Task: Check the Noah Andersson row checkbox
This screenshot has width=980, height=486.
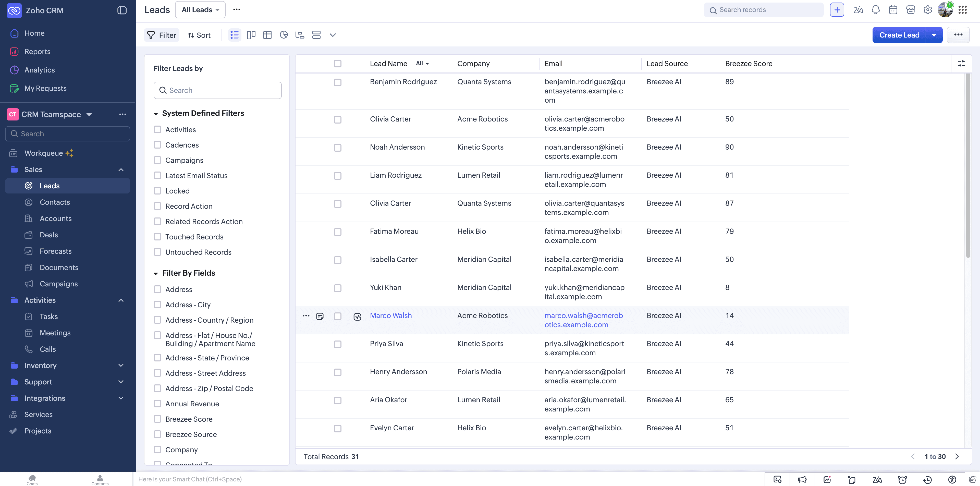Action: [x=337, y=148]
